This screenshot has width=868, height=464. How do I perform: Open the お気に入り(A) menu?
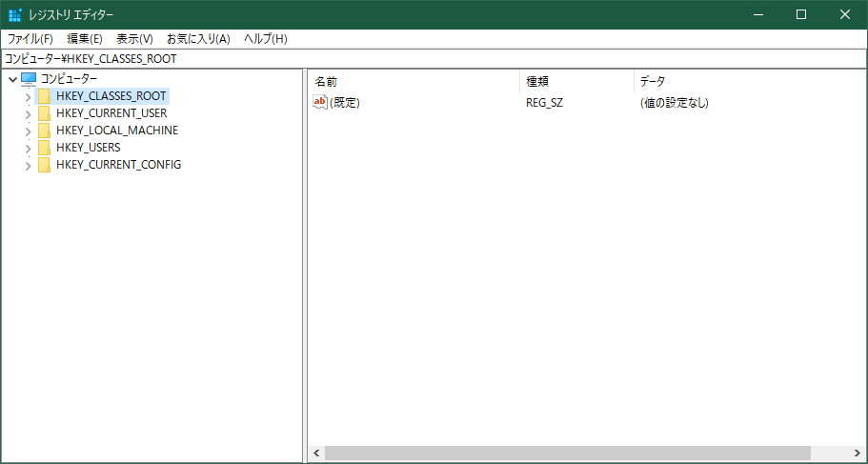(198, 39)
